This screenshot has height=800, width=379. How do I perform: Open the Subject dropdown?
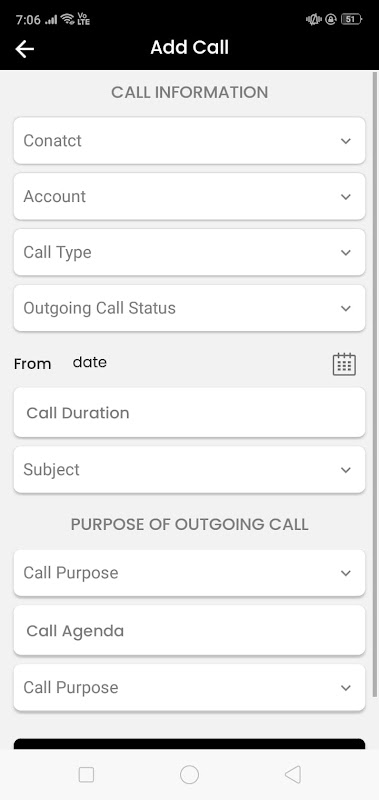pyautogui.click(x=189, y=470)
